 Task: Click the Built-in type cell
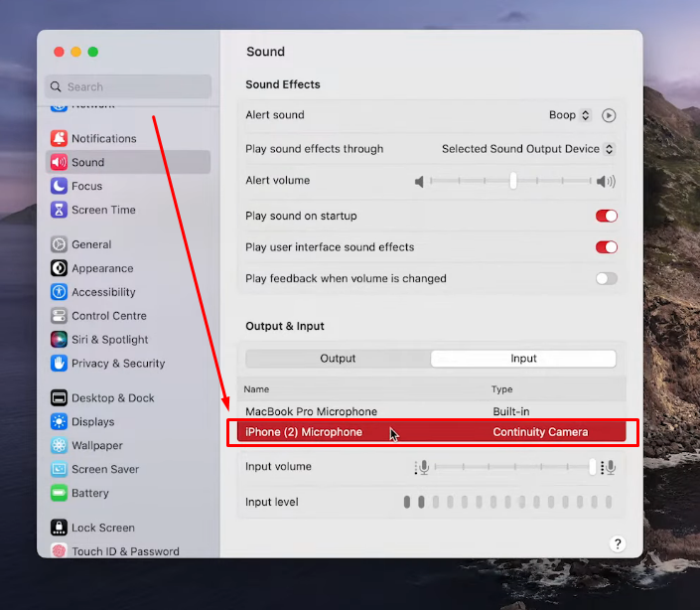(x=511, y=411)
